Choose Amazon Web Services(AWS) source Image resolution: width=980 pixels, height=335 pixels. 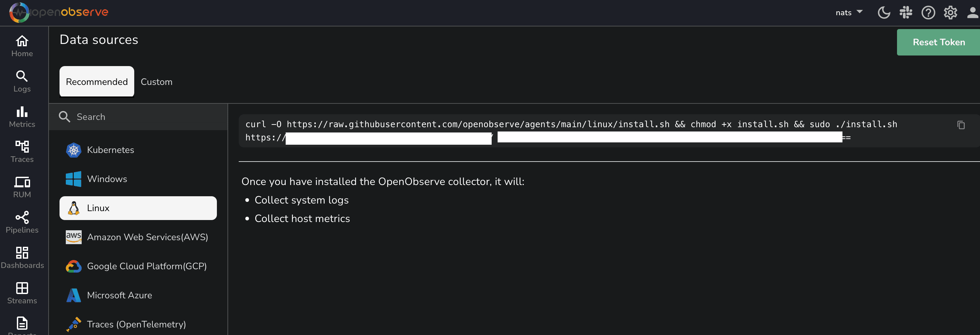click(x=147, y=237)
